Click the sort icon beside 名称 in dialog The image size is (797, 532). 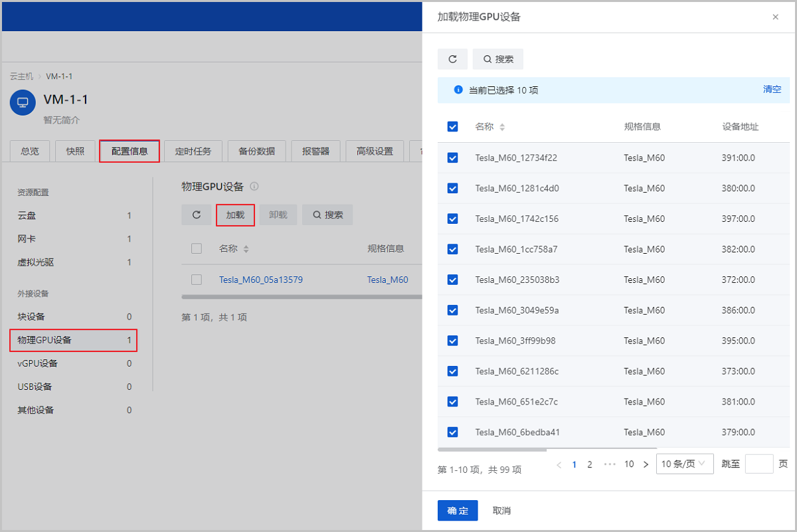point(502,127)
